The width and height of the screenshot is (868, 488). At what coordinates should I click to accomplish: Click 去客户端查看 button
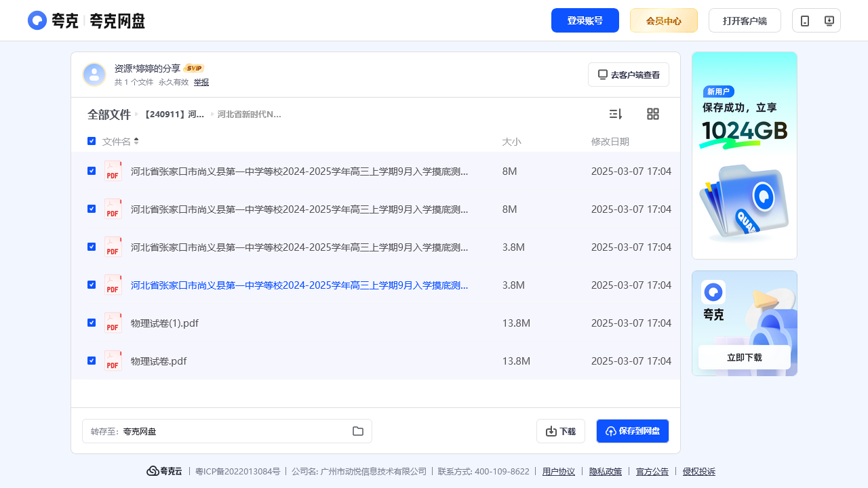(629, 75)
